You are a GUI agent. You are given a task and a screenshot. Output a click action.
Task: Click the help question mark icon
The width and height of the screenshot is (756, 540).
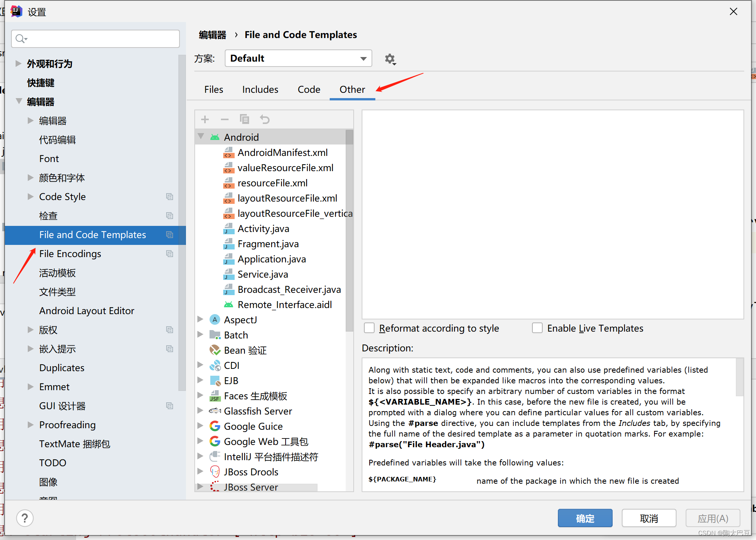25,518
